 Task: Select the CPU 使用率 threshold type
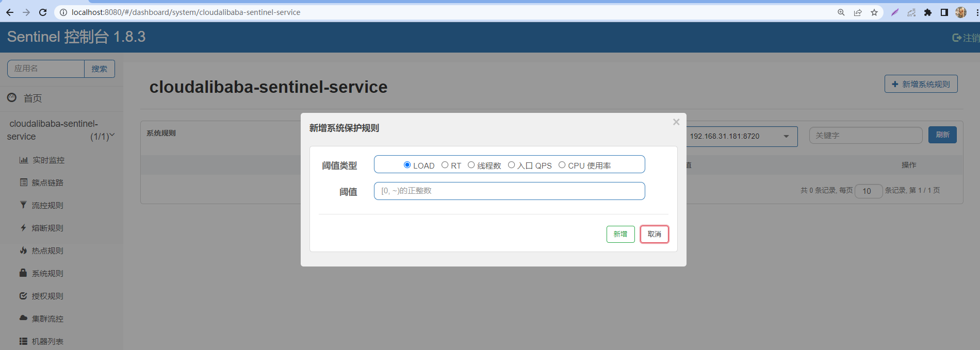pyautogui.click(x=562, y=165)
